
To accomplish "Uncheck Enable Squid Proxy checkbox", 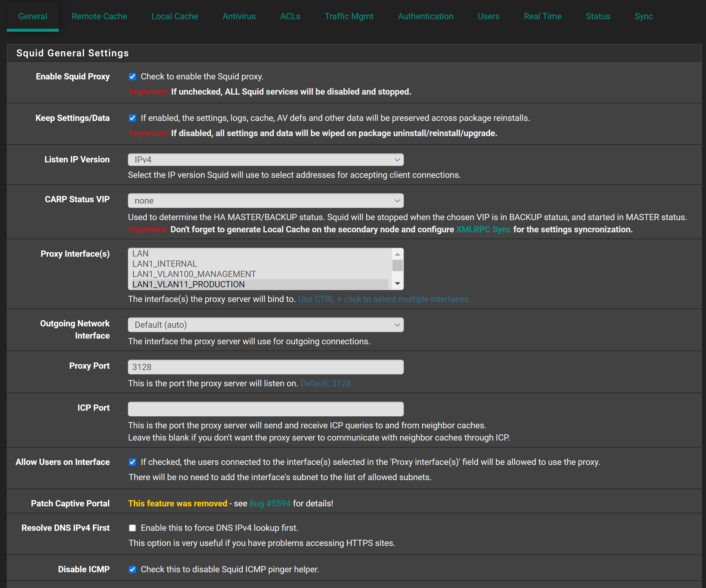I will pos(133,77).
